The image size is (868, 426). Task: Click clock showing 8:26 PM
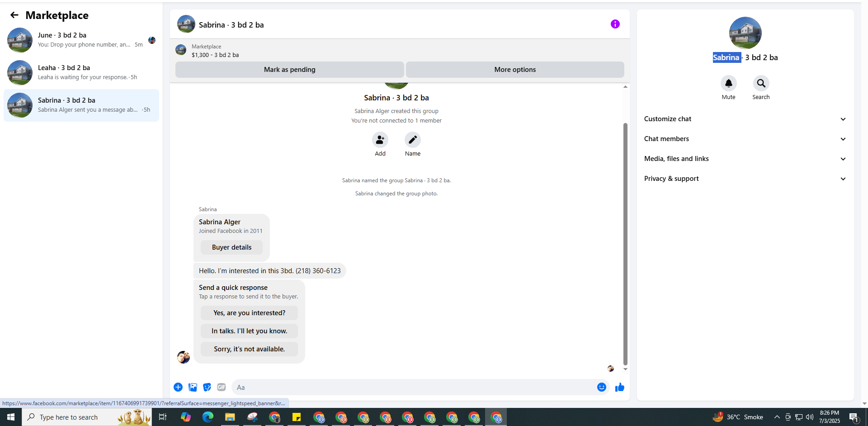829,417
